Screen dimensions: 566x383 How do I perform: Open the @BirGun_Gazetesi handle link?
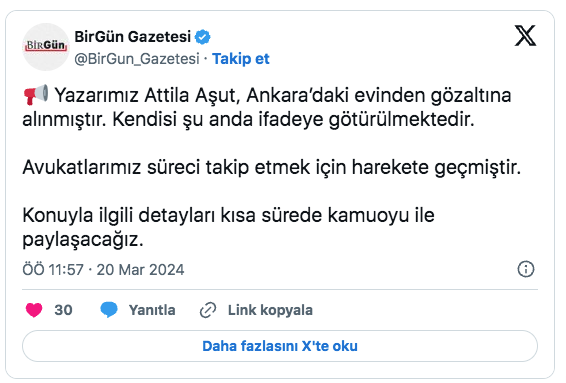point(137,58)
